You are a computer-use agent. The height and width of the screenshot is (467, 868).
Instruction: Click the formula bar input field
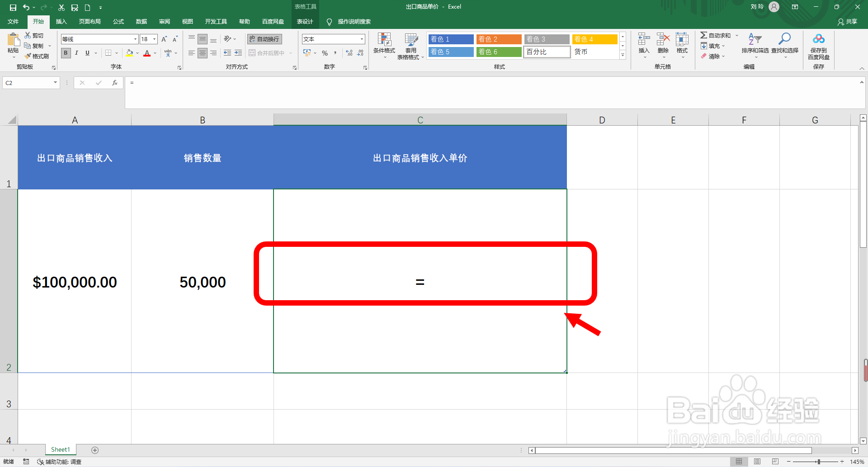point(492,93)
